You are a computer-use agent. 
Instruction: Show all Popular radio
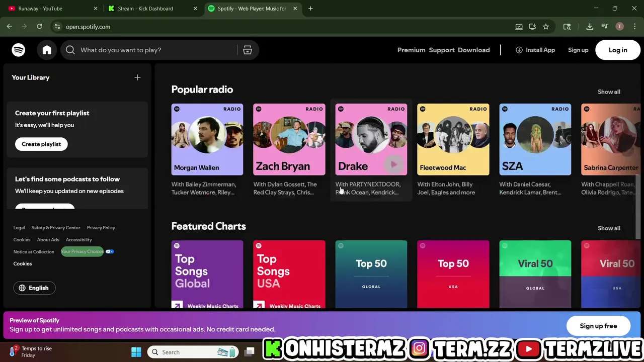609,92
